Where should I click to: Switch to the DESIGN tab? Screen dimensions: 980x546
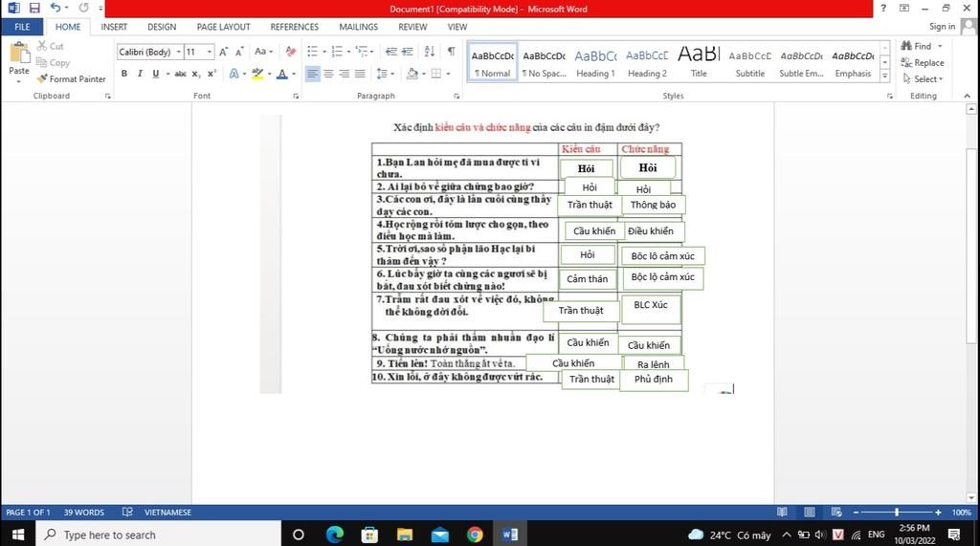[x=162, y=27]
